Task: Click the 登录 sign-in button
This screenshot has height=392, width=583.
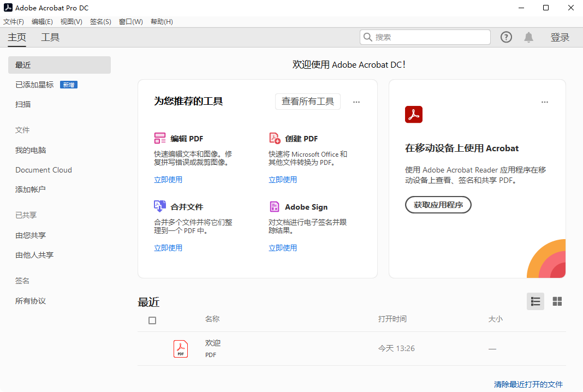Action: click(x=560, y=37)
